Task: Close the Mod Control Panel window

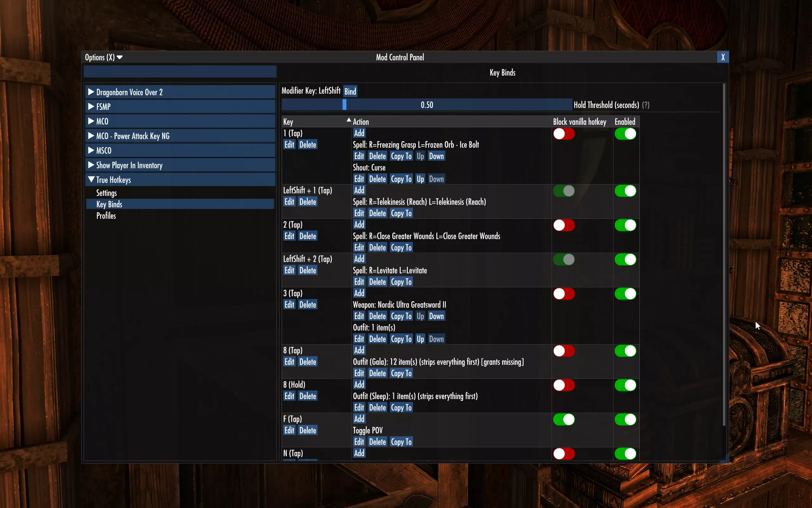Action: 723,57
